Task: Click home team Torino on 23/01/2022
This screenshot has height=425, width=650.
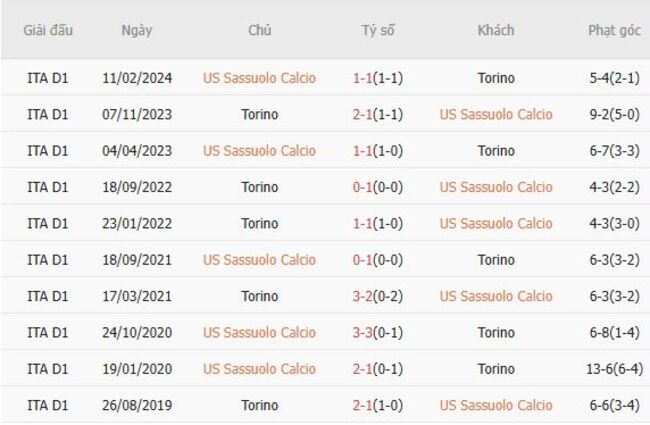Action: pos(259,223)
